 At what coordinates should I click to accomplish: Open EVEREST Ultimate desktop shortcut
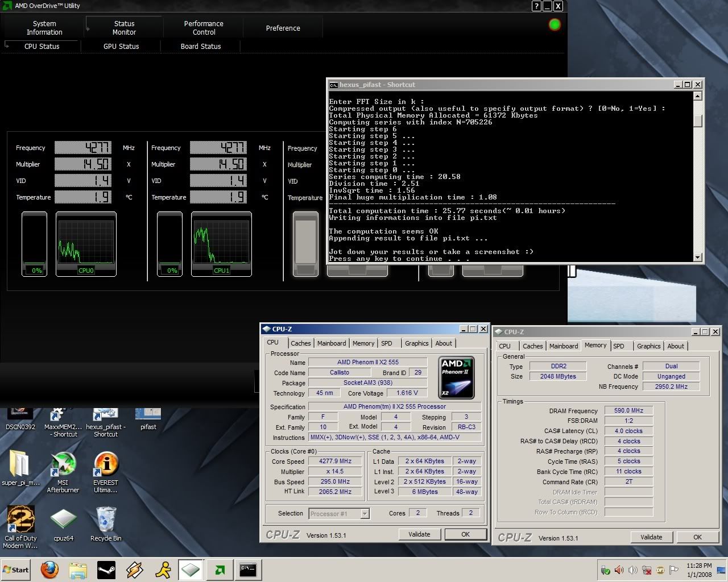tap(106, 472)
